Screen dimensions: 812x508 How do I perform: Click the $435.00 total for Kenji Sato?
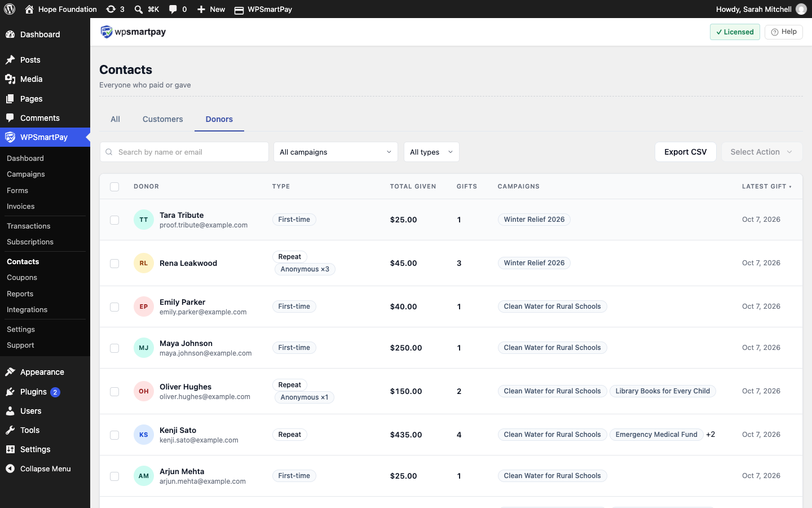pos(406,435)
